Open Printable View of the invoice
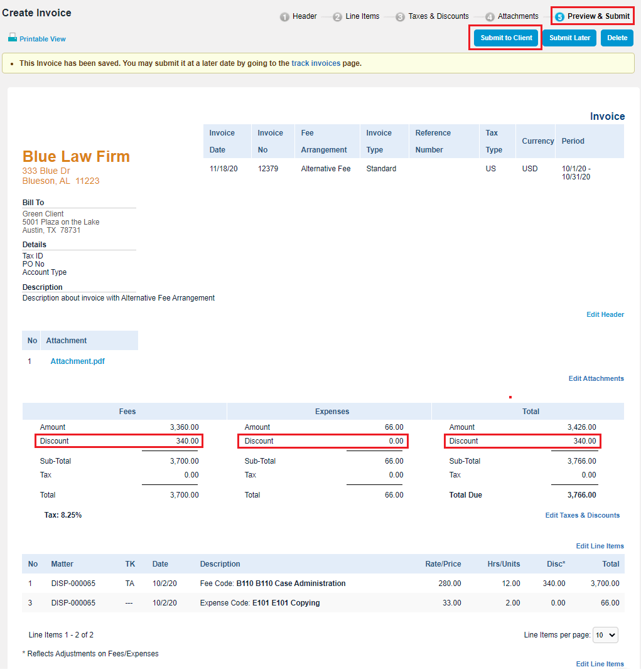Screen dimensions: 641x672 click(42, 38)
